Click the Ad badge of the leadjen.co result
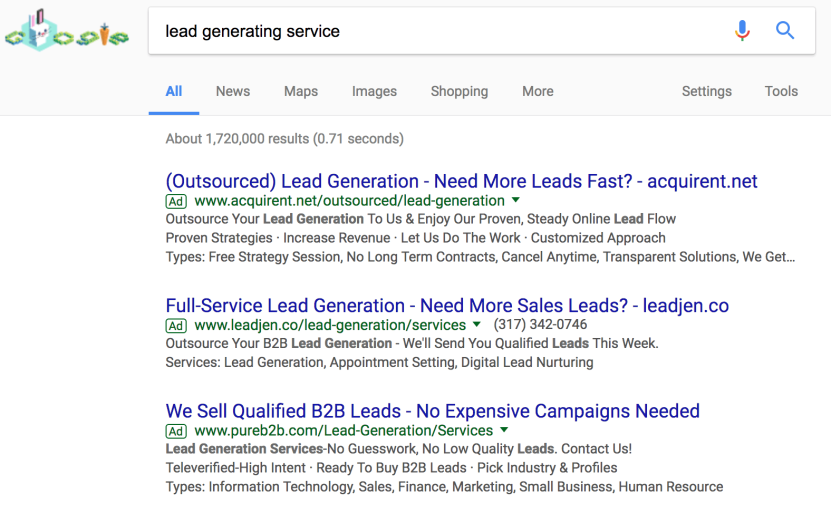Screen dimensions: 831x522 pyautogui.click(x=176, y=325)
